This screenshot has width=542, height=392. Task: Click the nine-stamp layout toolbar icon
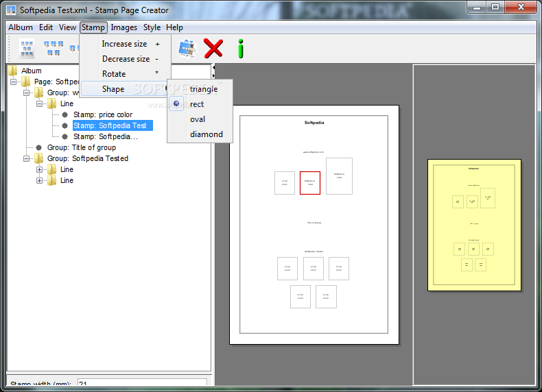click(27, 49)
